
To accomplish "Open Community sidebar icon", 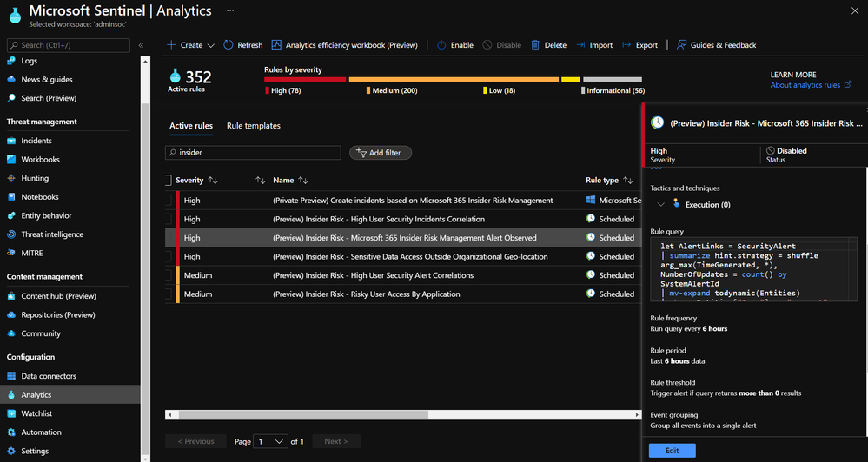I will pos(11,333).
